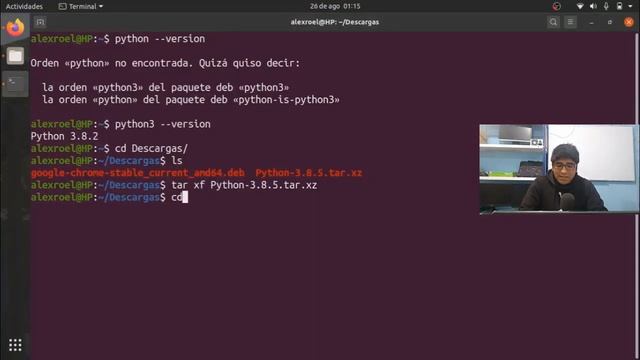Click the battery status icon
This screenshot has height=360, width=640.
click(x=619, y=6)
